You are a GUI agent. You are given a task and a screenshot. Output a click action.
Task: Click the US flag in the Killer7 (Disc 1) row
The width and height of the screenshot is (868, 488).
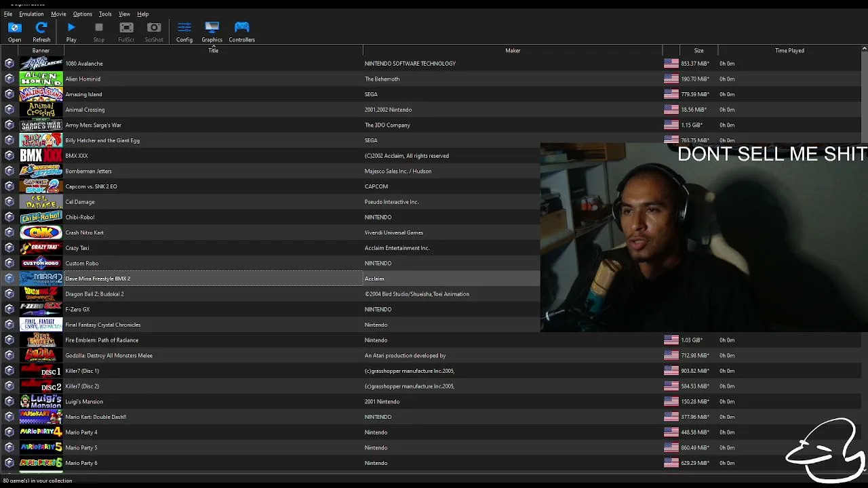point(671,371)
